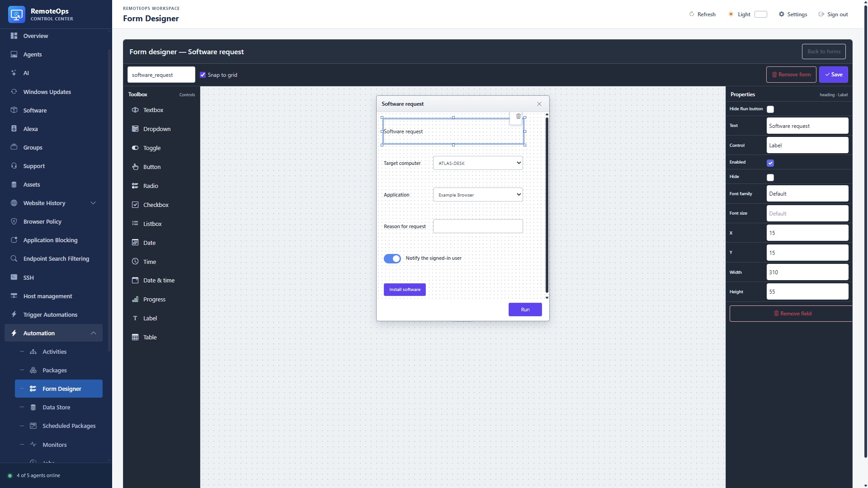Open the Control type field
Screen dimensions: 868x488
[x=807, y=145]
